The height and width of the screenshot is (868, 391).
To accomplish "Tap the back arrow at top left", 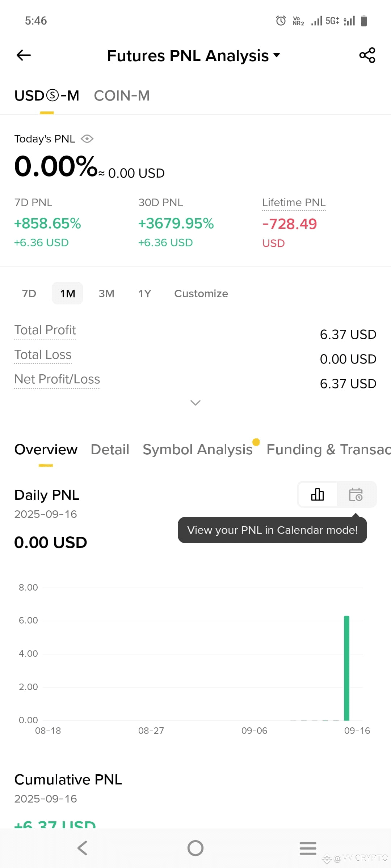I will pyautogui.click(x=24, y=55).
